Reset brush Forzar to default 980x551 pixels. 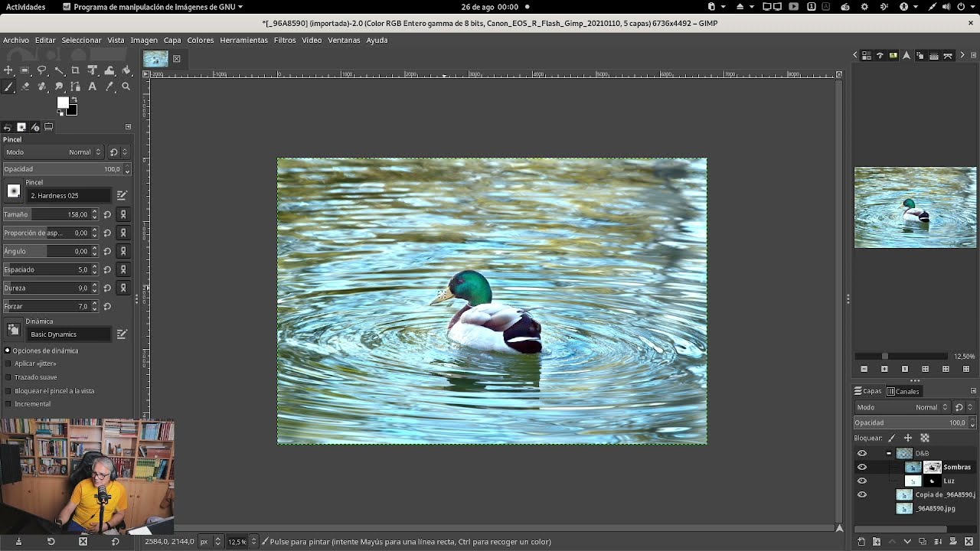tap(108, 306)
